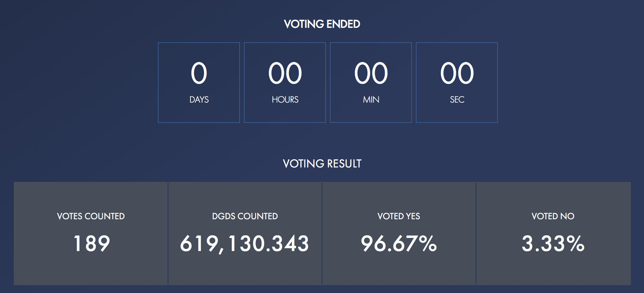Click the 3.33% no percentage
The image size is (644, 293).
553,244
